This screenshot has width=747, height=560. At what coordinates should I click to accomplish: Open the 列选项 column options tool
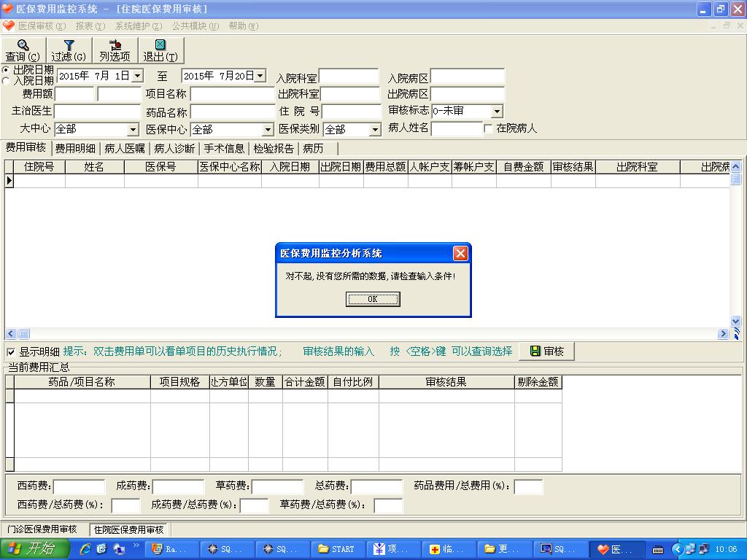115,50
